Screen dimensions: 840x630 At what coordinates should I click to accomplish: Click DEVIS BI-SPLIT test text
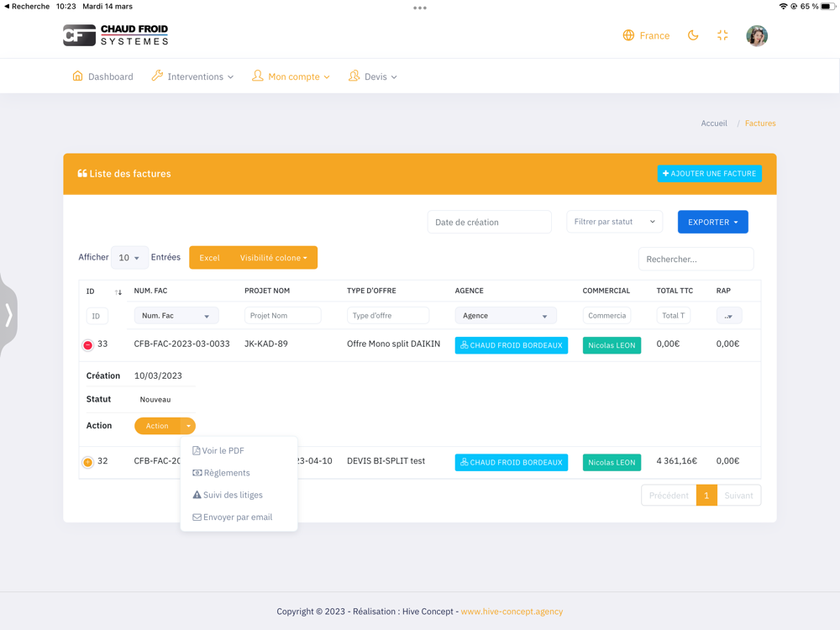(x=386, y=460)
